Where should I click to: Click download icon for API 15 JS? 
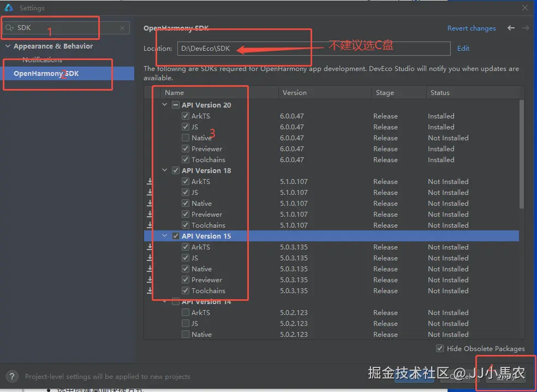click(150, 258)
